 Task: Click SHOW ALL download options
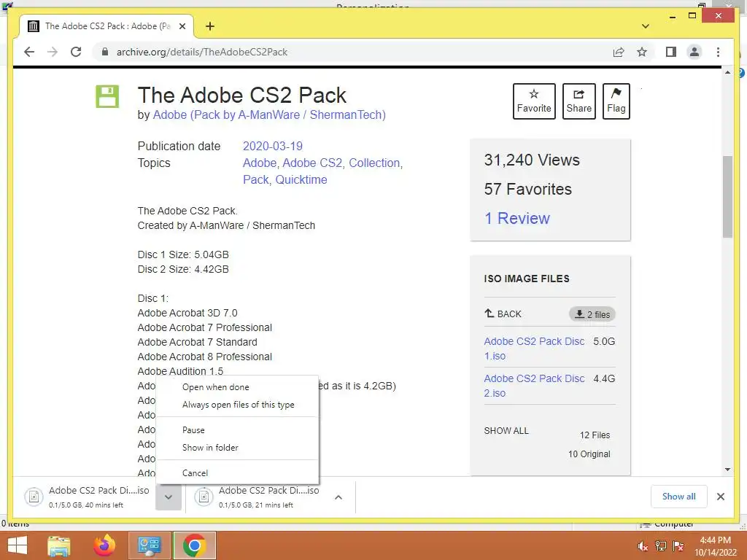tap(506, 430)
